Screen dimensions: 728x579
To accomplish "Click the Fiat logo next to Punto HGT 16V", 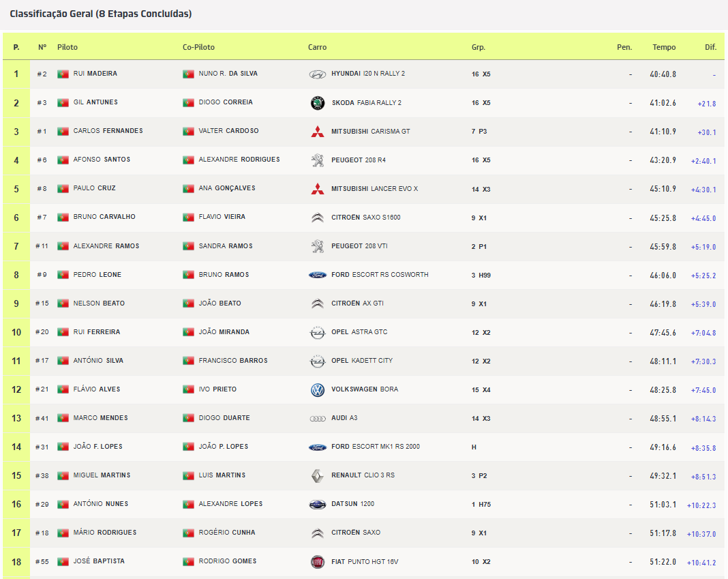I will [318, 562].
